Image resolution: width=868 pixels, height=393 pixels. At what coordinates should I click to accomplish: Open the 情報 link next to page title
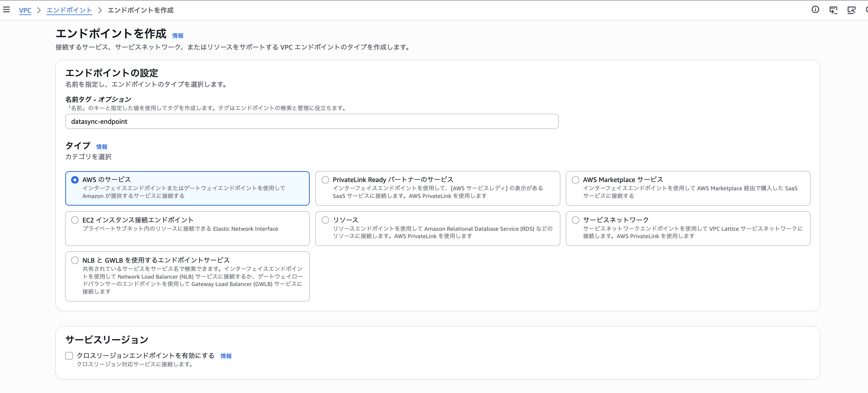pos(178,35)
